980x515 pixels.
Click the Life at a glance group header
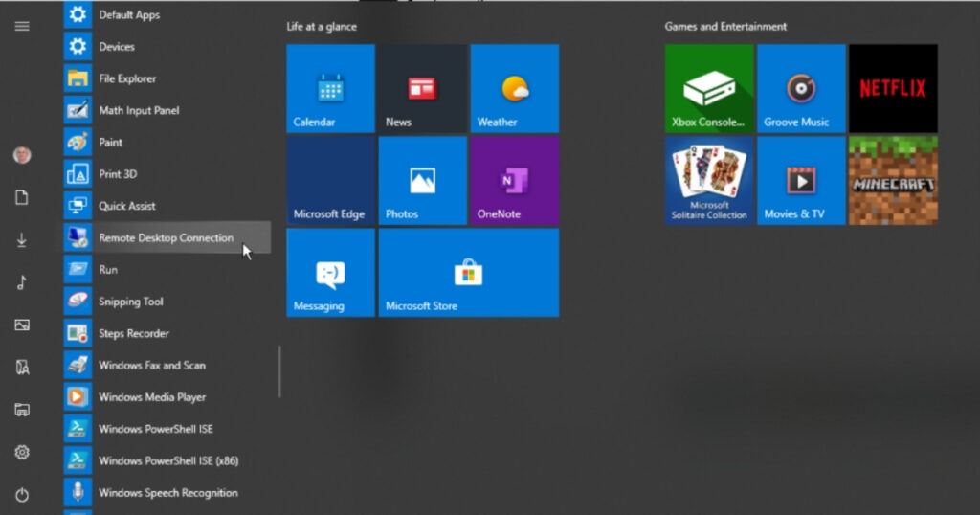click(322, 26)
